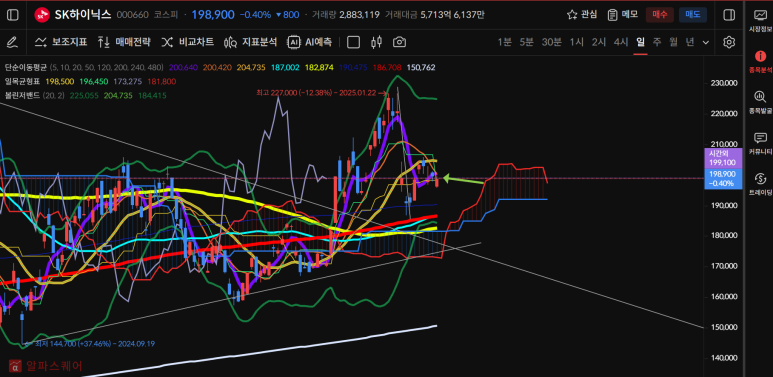
Task: Toggle the left sidebar panel icon
Action: 13,15
